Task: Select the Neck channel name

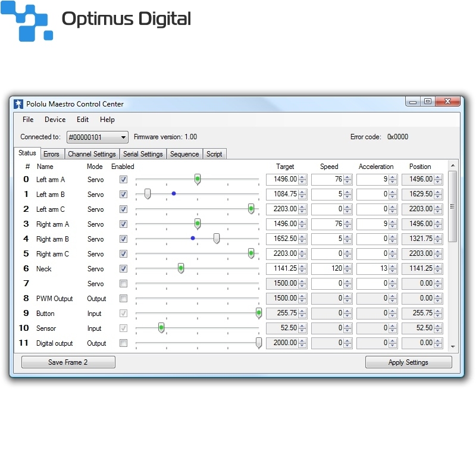Action: (43, 269)
